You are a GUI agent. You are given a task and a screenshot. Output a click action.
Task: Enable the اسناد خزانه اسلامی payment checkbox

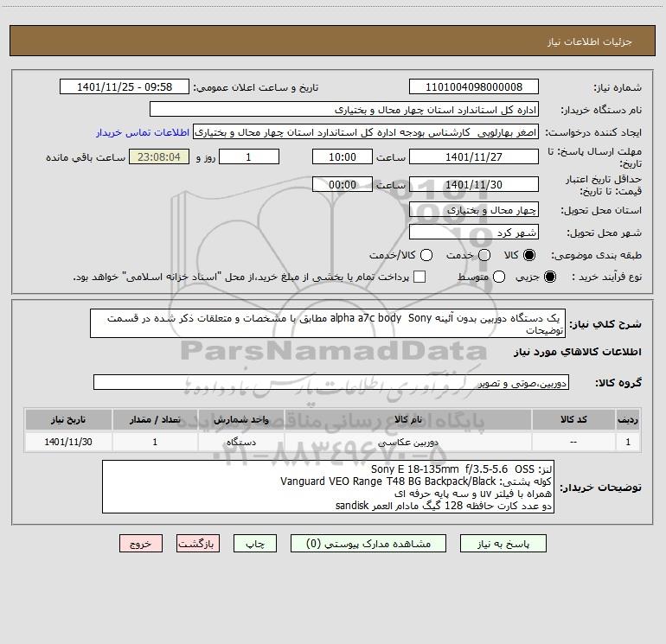419,277
